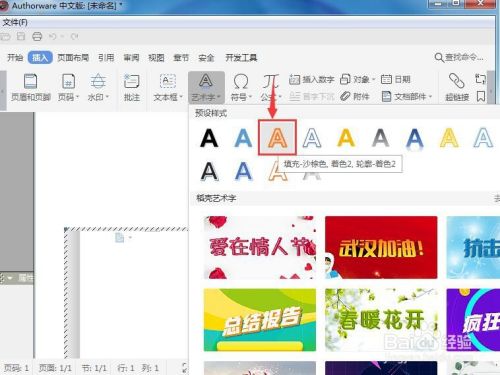Click the 批注 comment icon

coord(132,82)
